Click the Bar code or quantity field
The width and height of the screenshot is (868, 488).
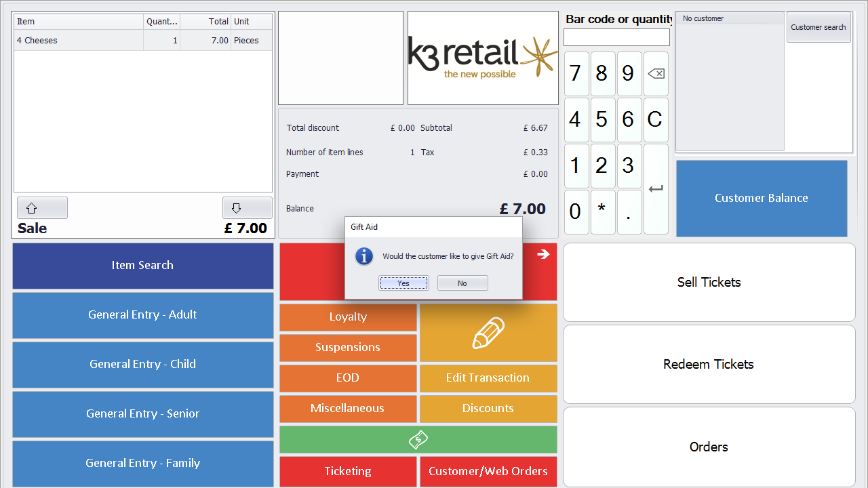pyautogui.click(x=616, y=37)
